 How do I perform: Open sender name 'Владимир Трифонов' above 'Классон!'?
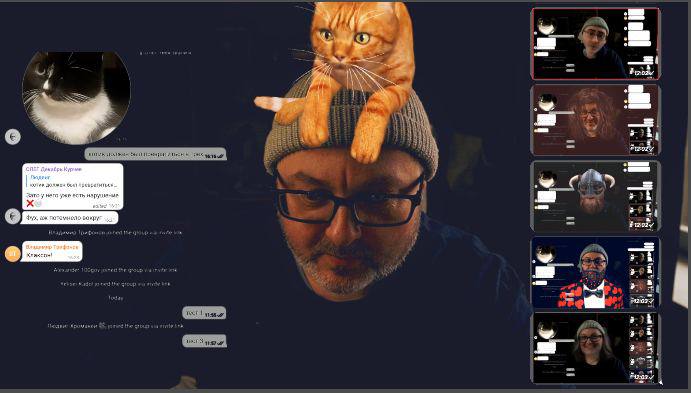52,247
